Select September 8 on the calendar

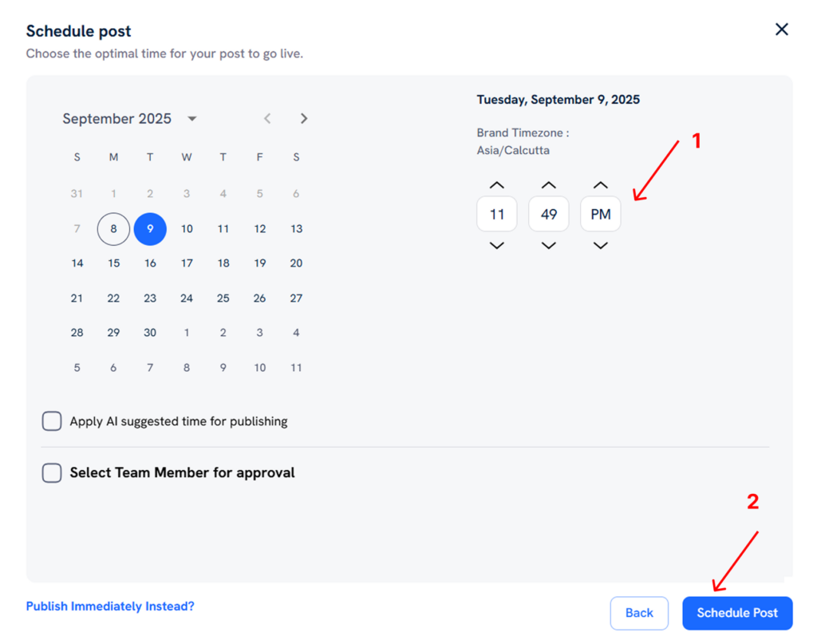(x=113, y=229)
